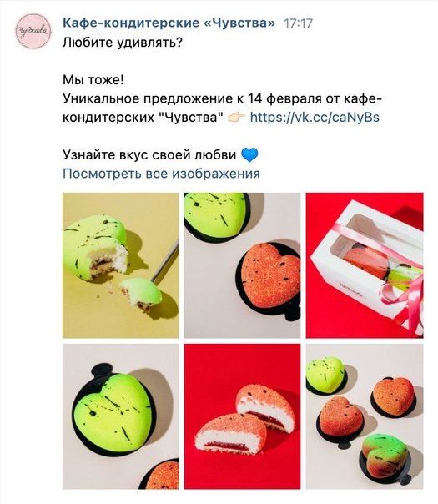Open the cut orange cake on red photo

[242, 416]
